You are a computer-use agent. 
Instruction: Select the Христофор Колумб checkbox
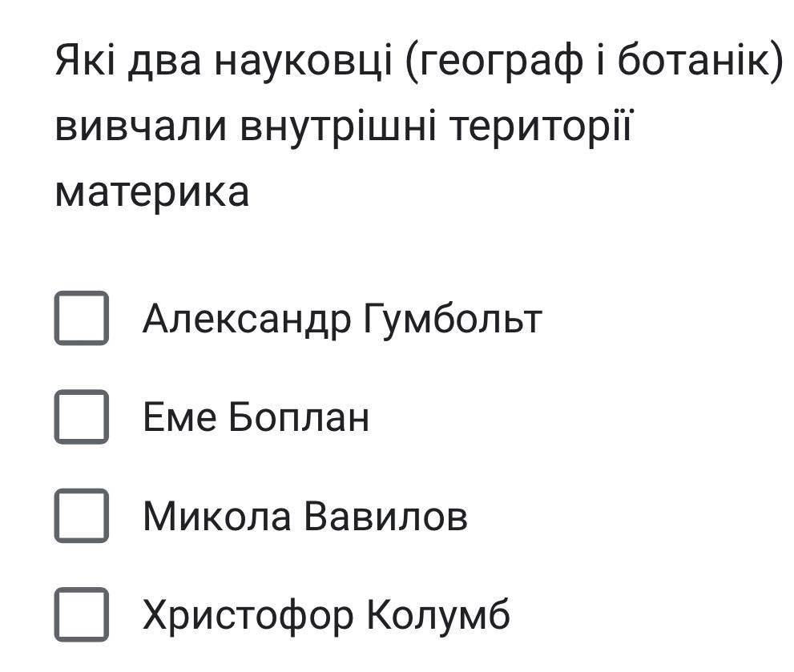point(81,614)
